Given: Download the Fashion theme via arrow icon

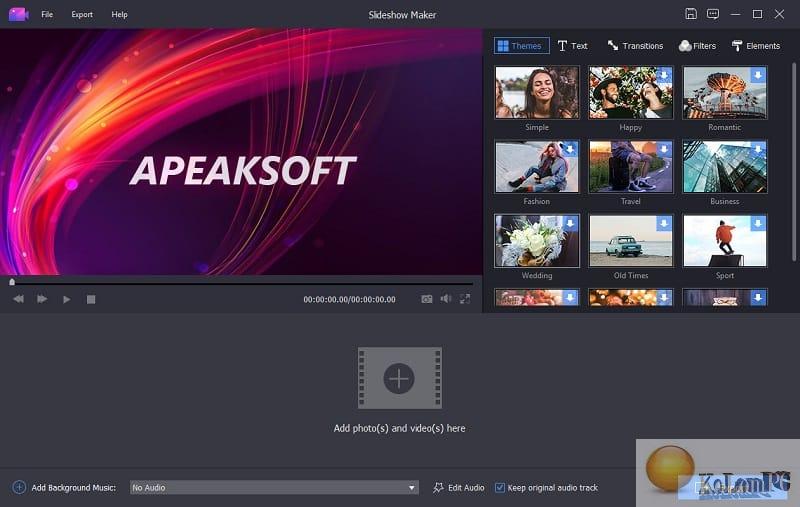Looking at the screenshot, I should coord(570,149).
